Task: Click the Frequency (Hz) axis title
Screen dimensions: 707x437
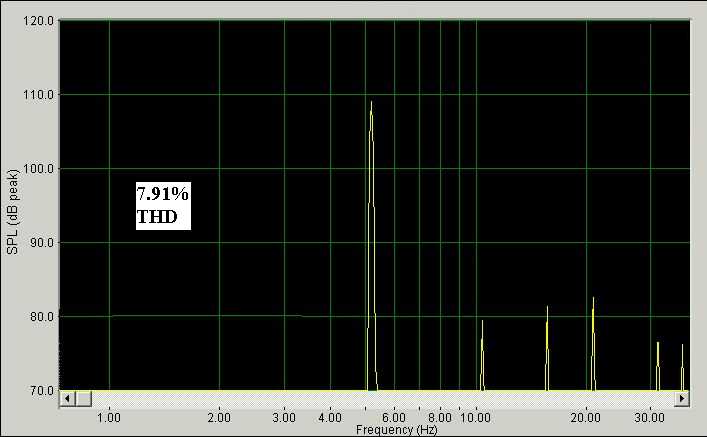Action: (397, 430)
